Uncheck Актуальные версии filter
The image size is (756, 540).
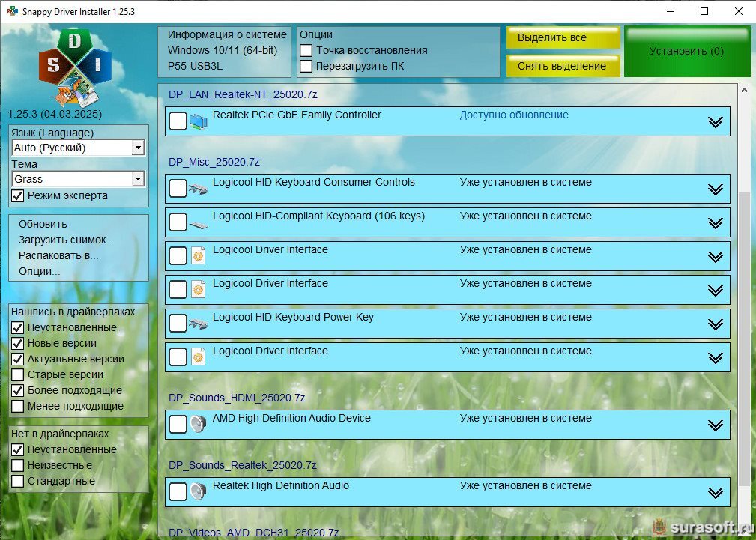click(17, 360)
